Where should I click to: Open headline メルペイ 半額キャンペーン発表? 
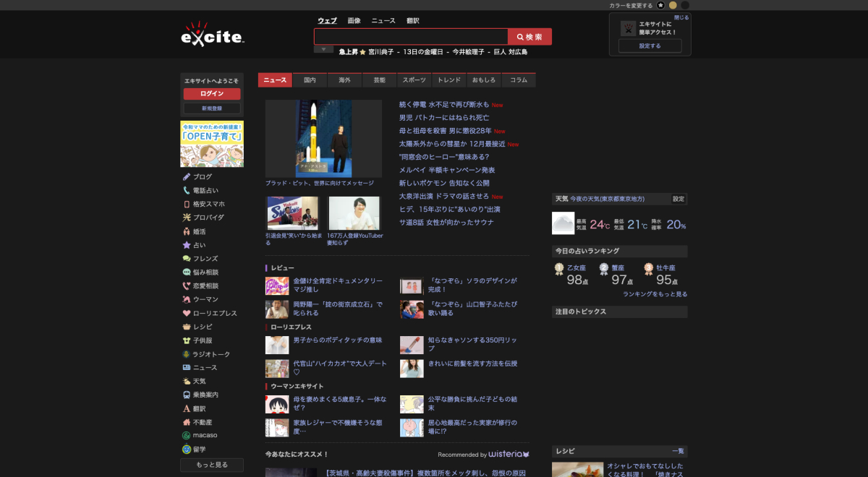(447, 170)
